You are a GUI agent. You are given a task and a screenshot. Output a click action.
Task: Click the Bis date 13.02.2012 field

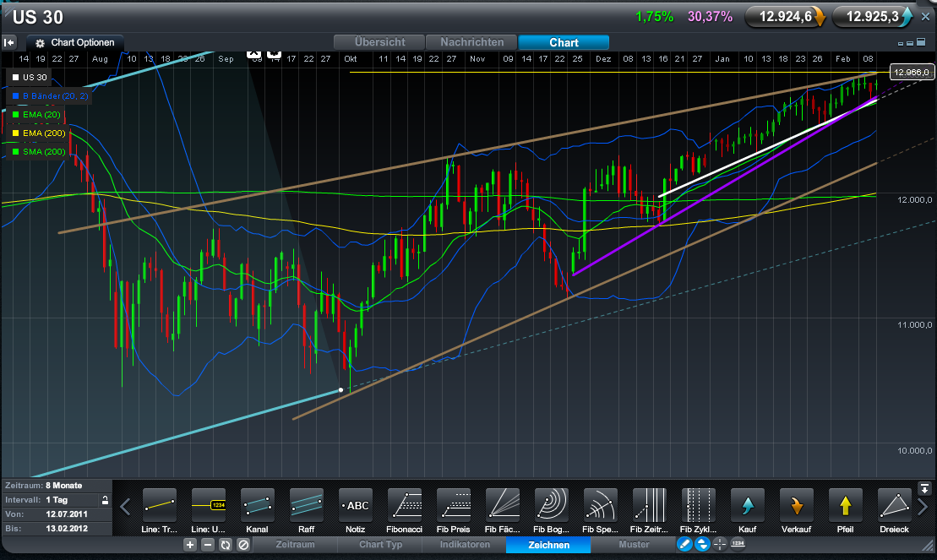coord(57,528)
